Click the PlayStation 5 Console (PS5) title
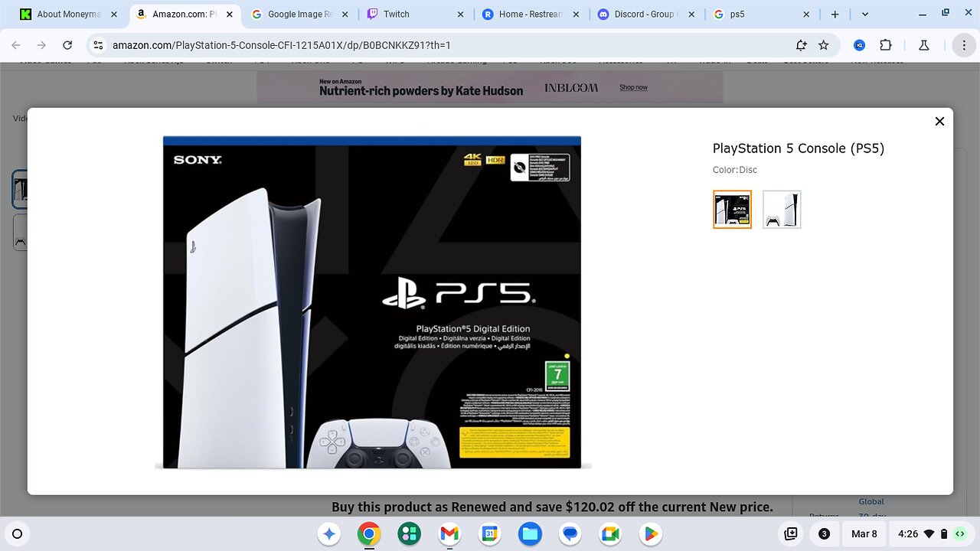 pos(799,148)
